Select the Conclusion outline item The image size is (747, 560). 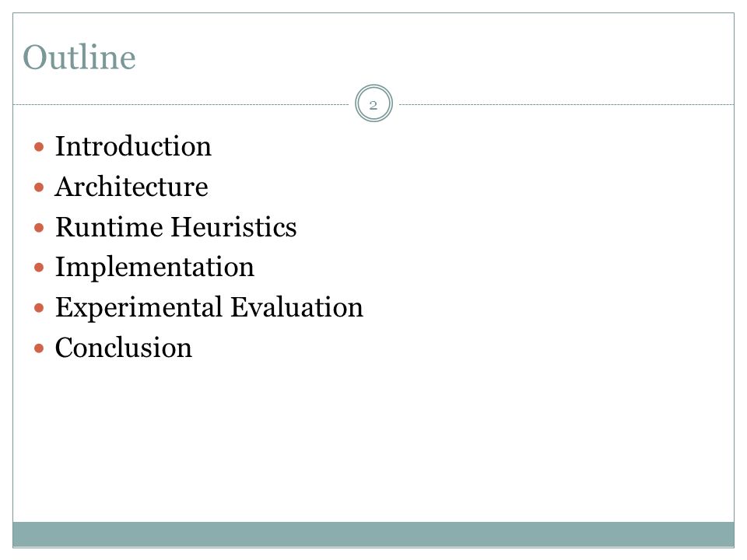(124, 348)
